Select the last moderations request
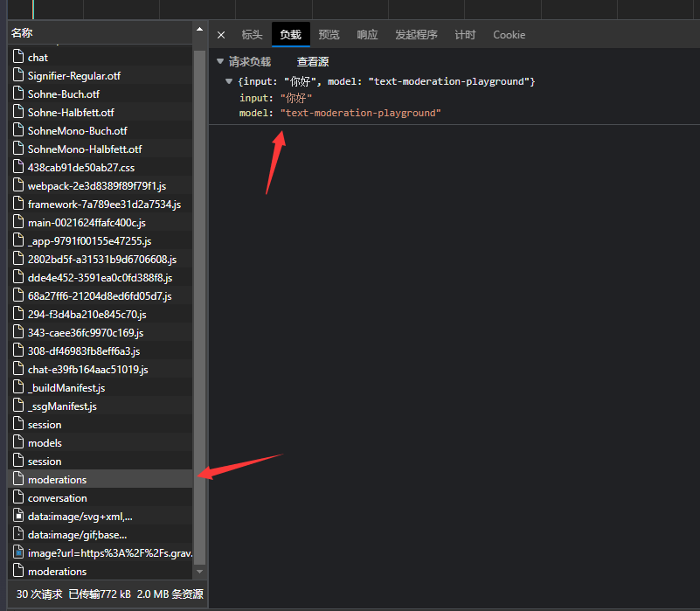Screen dimensions: 700x611 pos(100,572)
